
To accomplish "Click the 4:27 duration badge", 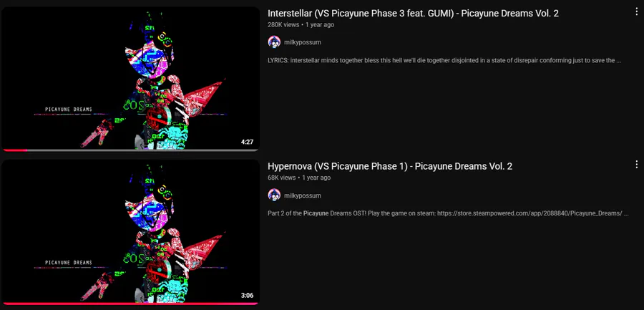I will (248, 142).
